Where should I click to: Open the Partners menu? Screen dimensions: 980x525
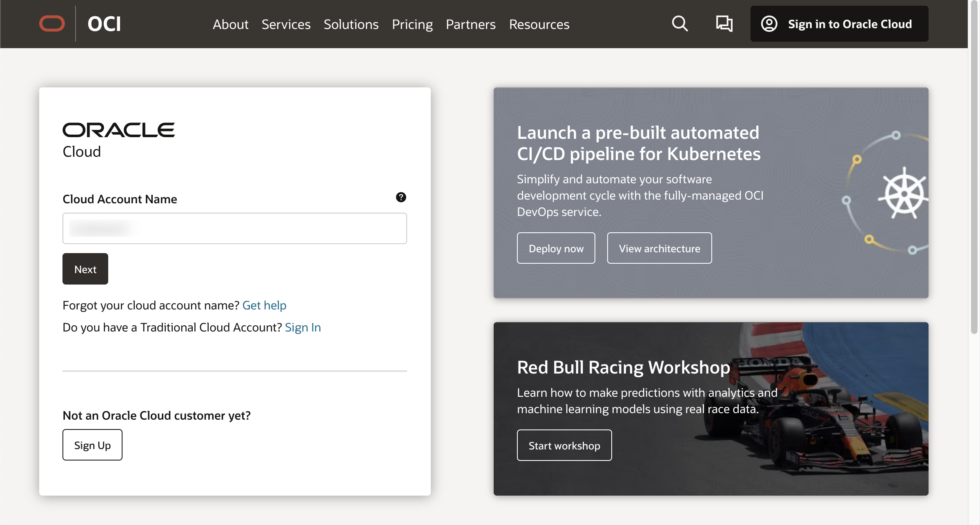pos(470,24)
